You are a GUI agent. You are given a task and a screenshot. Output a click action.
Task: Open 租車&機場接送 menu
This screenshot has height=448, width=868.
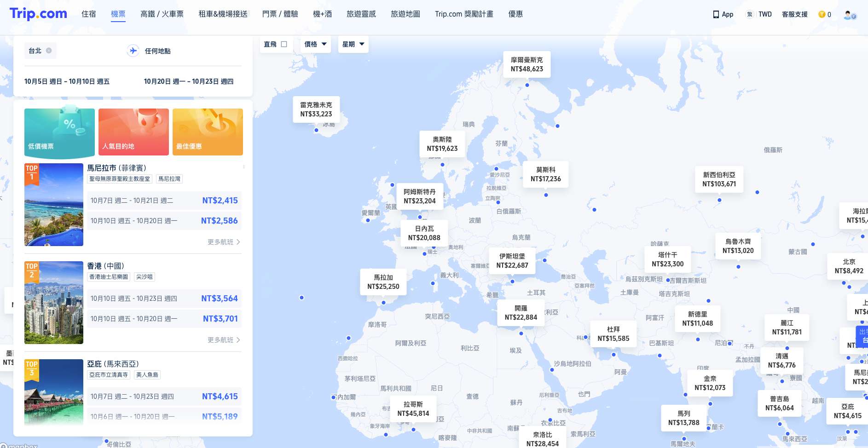tap(223, 14)
